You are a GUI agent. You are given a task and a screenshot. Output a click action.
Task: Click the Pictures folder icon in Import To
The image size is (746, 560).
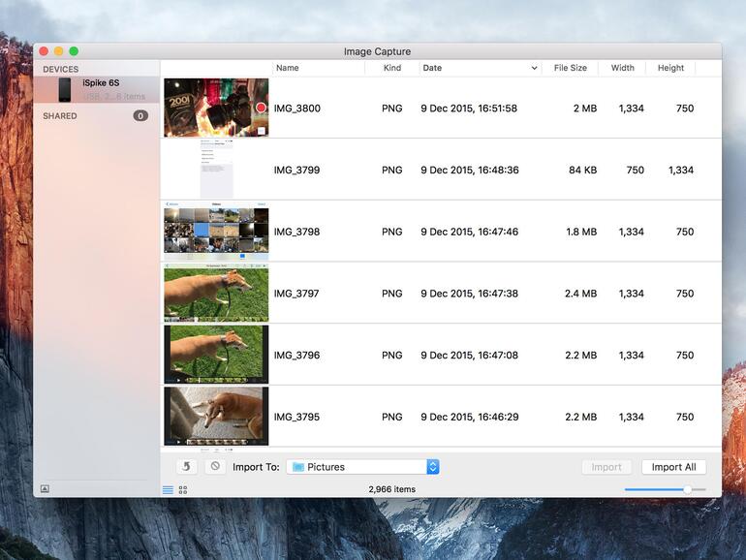click(298, 467)
